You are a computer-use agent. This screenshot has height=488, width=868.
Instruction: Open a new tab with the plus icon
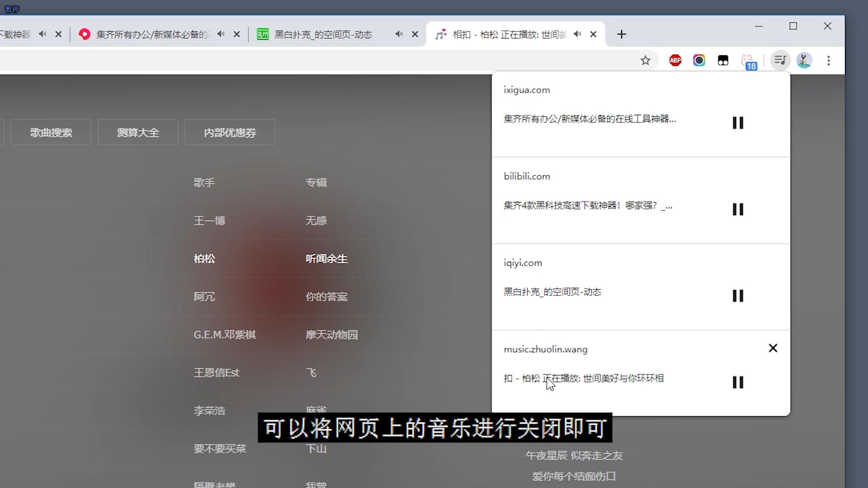tap(622, 34)
